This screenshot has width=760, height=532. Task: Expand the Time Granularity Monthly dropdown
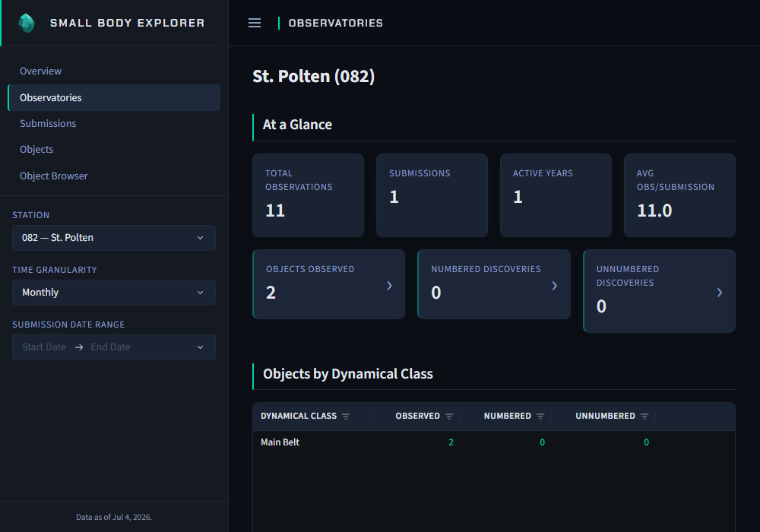114,293
